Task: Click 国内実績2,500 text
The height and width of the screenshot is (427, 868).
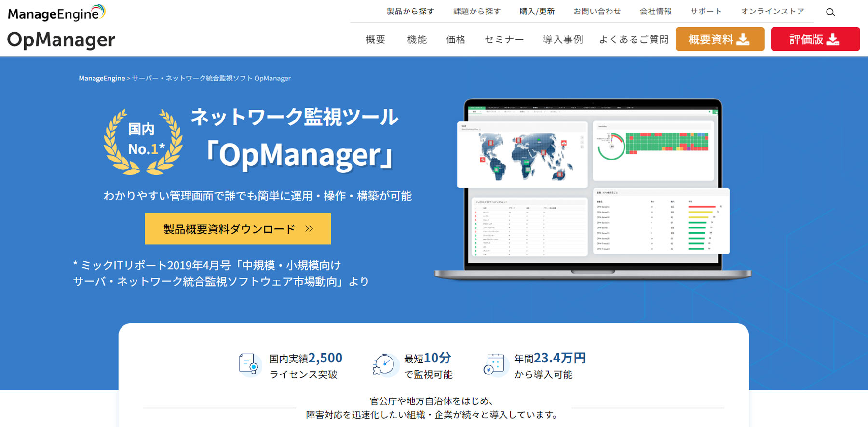Action: click(x=306, y=358)
